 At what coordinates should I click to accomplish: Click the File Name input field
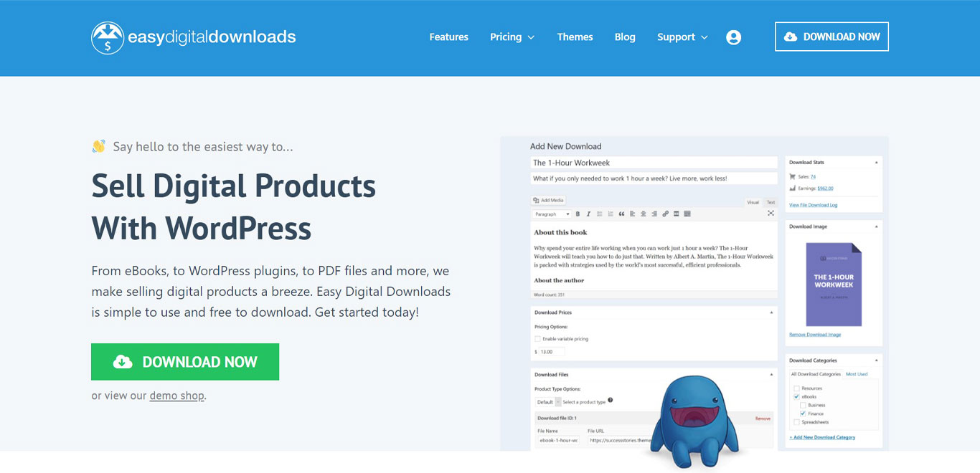(x=558, y=441)
